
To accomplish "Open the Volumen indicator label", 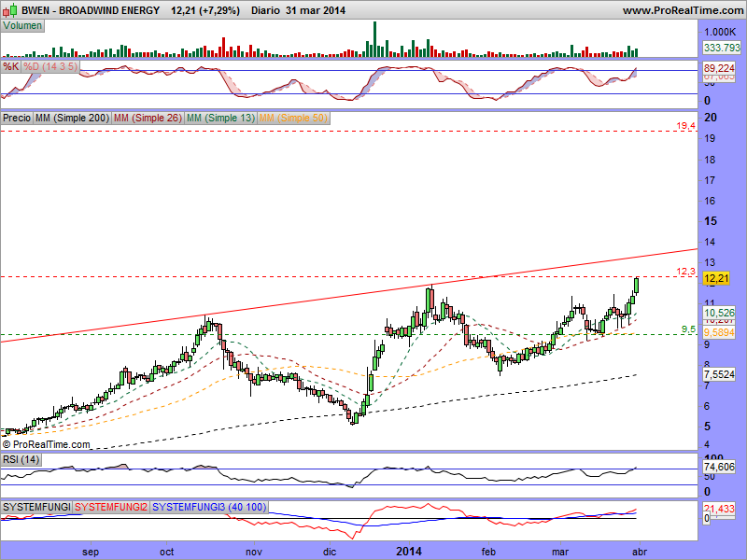I will (22, 26).
